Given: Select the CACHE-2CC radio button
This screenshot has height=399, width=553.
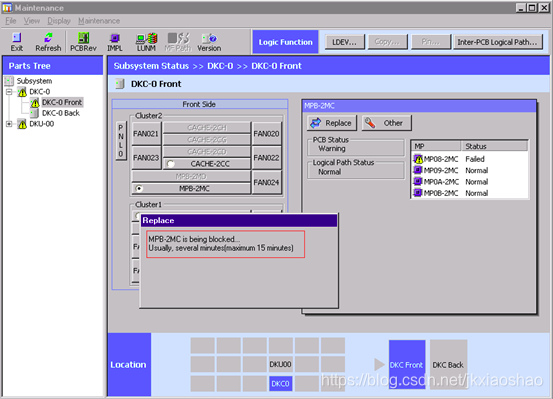Looking at the screenshot, I should [171, 164].
